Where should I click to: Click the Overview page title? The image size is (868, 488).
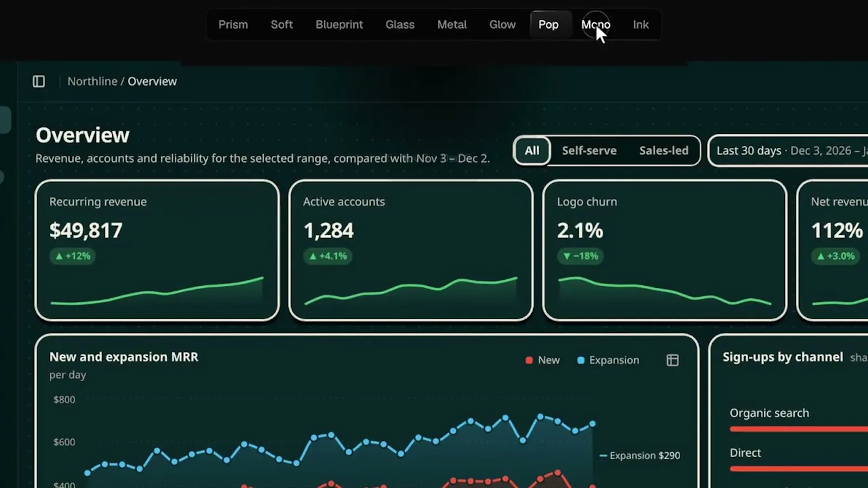tap(82, 135)
